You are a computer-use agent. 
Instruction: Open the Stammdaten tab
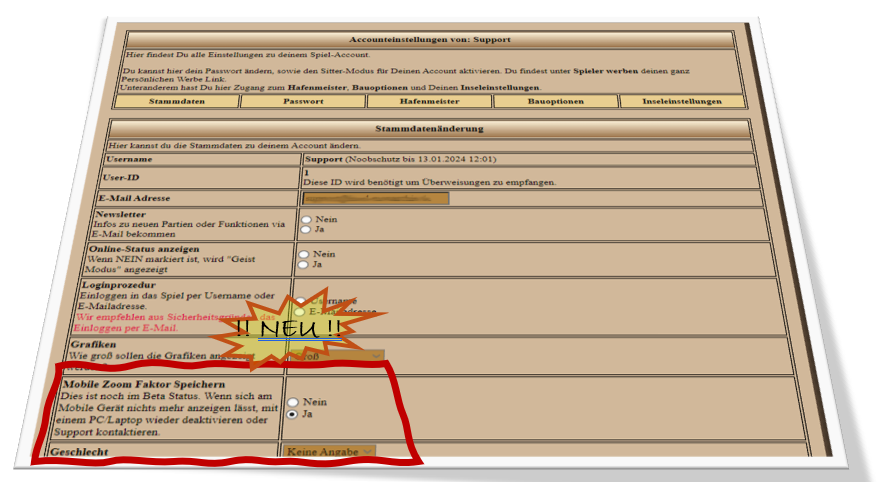coord(177,101)
